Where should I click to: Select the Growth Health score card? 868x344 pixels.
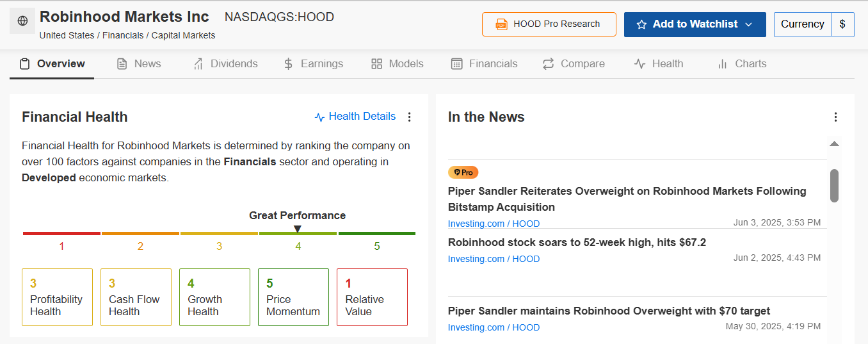coord(214,297)
